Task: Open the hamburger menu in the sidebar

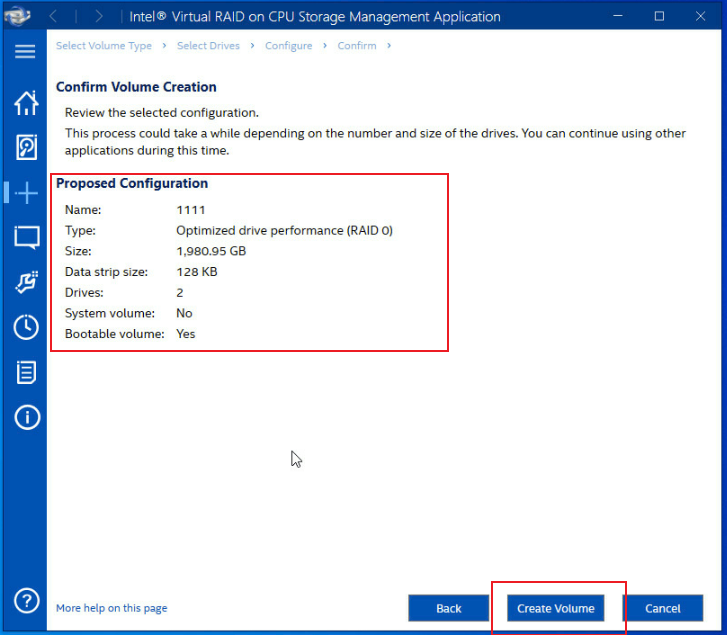Action: [25, 51]
